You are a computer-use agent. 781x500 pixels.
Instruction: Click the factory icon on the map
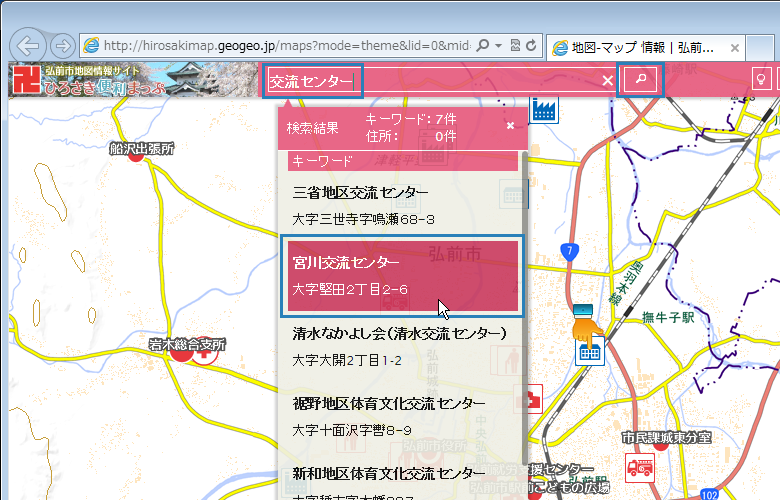pyautogui.click(x=543, y=110)
